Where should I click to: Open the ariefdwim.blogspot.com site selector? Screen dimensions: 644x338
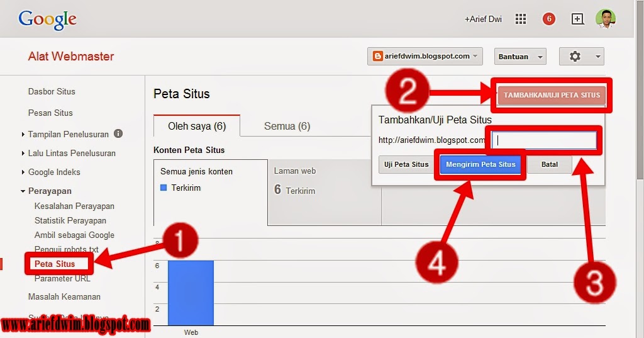[x=425, y=57]
